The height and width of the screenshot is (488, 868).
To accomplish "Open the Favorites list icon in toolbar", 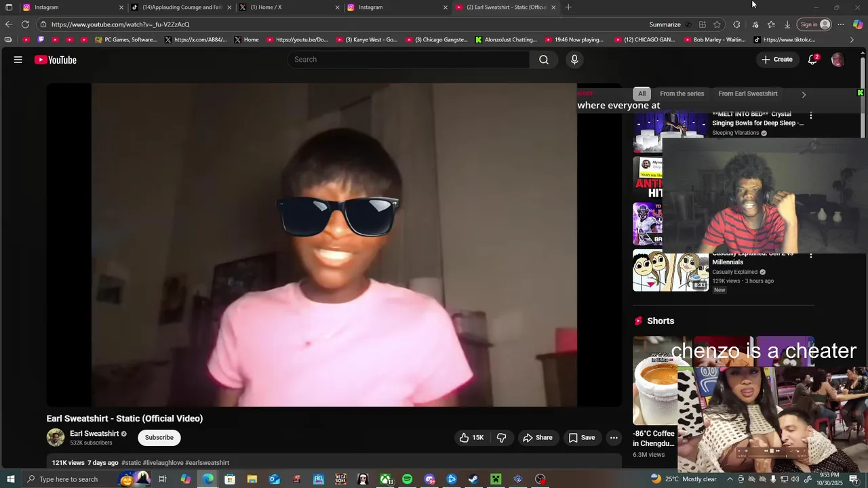I will click(771, 24).
